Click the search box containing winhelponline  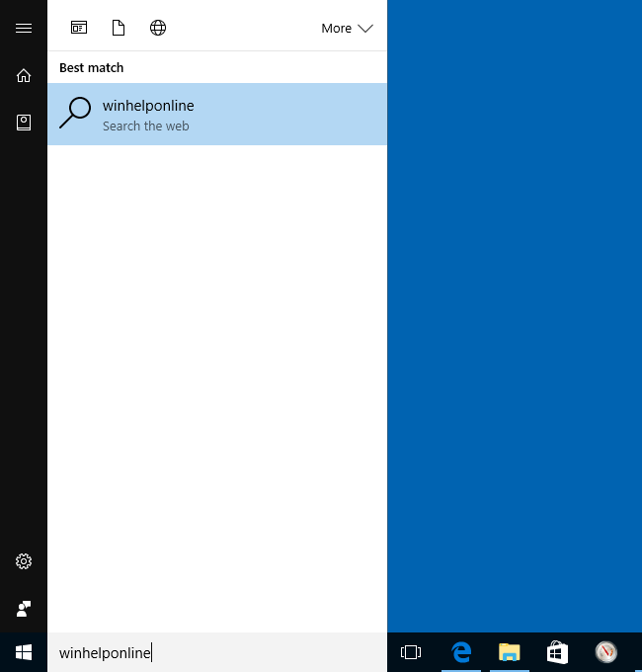coord(217,652)
